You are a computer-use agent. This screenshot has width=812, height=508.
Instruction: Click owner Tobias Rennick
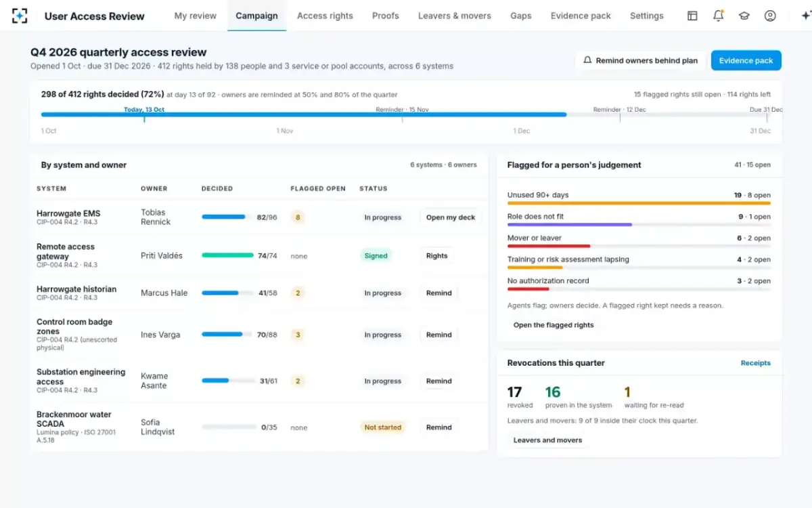(156, 217)
